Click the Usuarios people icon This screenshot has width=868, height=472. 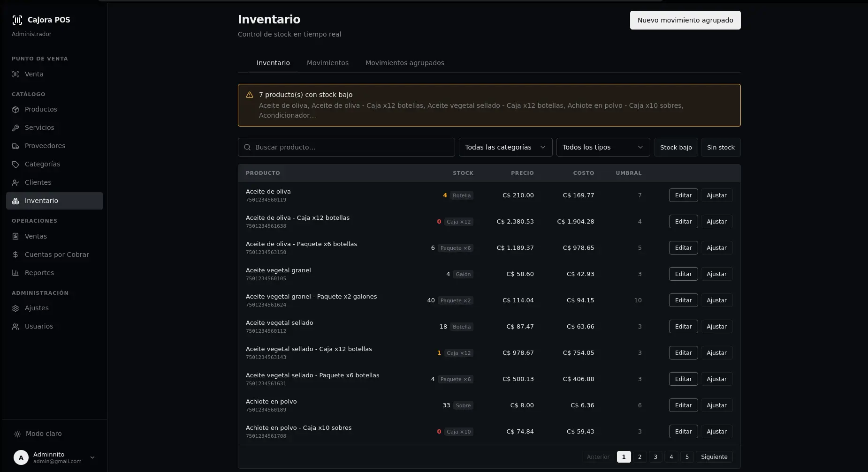coord(15,326)
